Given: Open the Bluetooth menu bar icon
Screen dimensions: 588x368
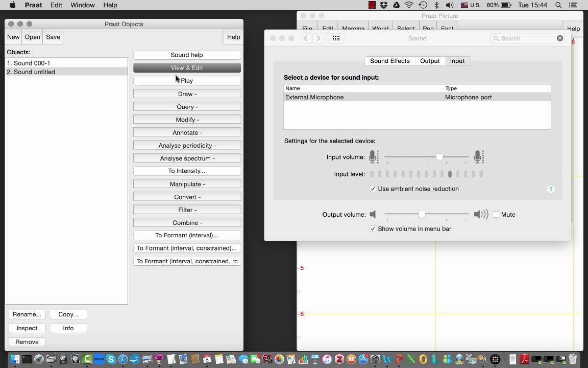Looking at the screenshot, I should pos(436,5).
